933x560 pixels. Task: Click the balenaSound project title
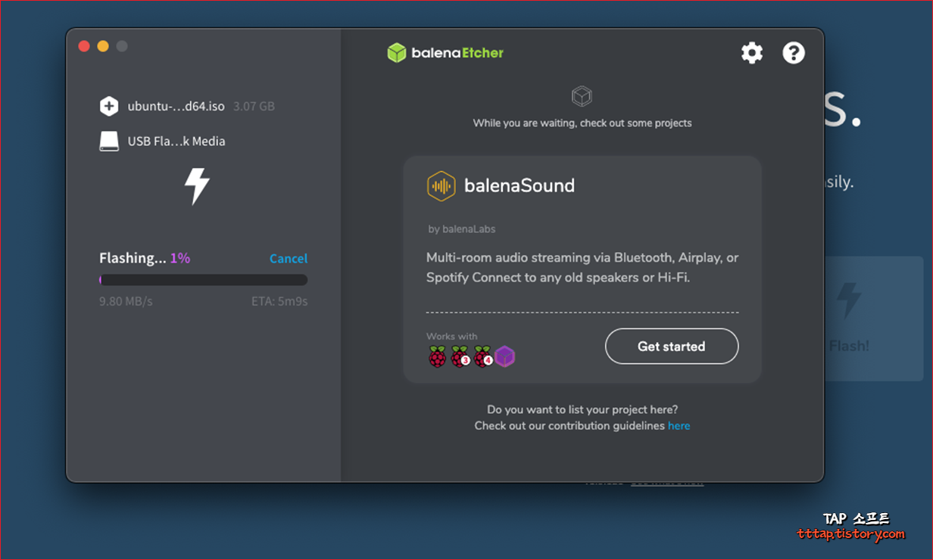pyautogui.click(x=520, y=185)
